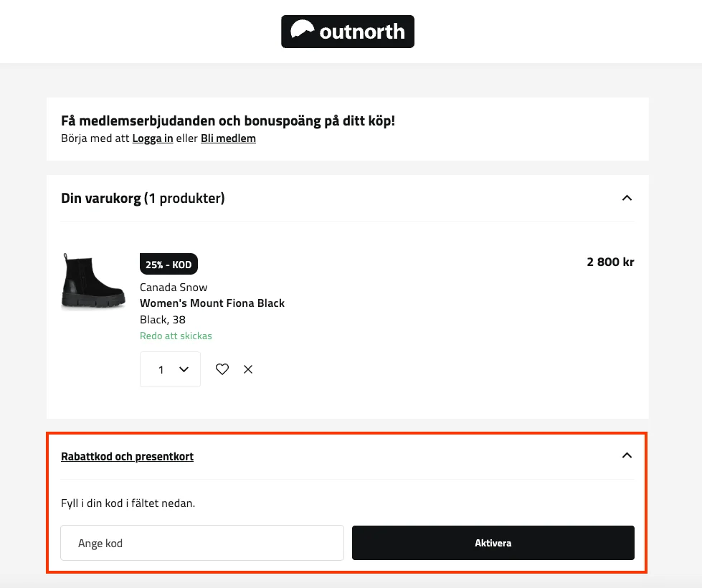Click the 25% - KOD badge
The width and height of the screenshot is (702, 588).
pos(169,265)
